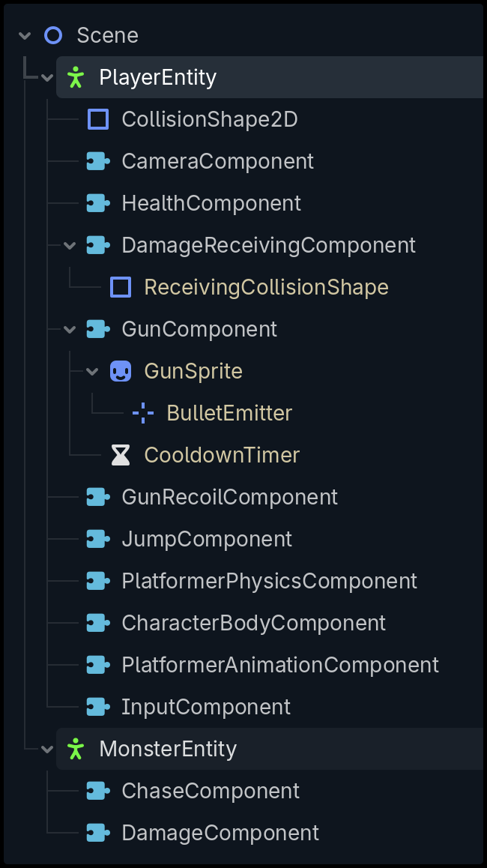487x868 pixels.
Task: Click the BulletEmitter crosshair marker icon
Action: tap(143, 413)
